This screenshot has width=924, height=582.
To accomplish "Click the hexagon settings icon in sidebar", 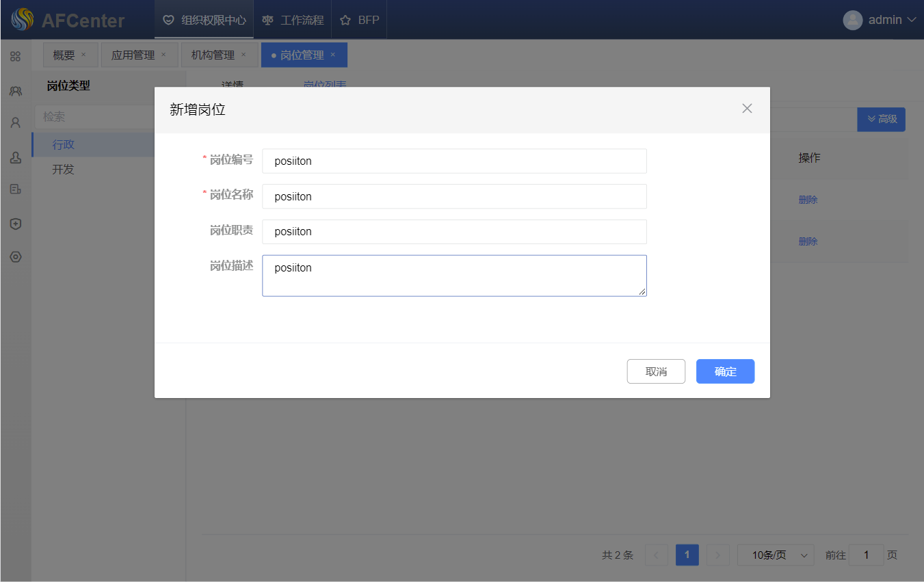I will tap(15, 257).
